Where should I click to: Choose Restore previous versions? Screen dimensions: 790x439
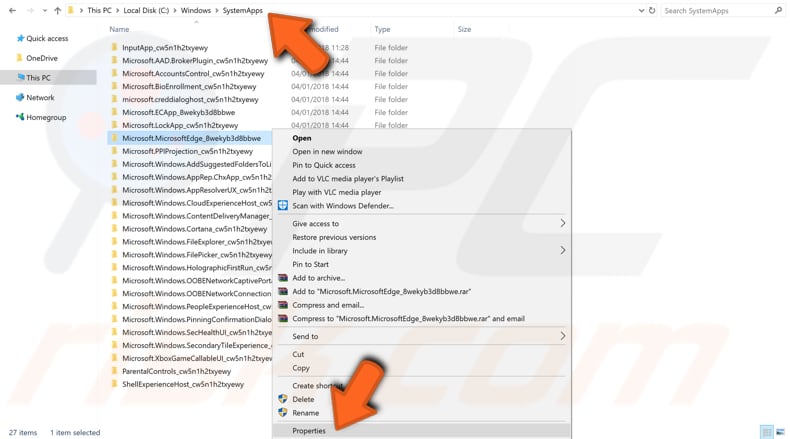click(x=334, y=237)
